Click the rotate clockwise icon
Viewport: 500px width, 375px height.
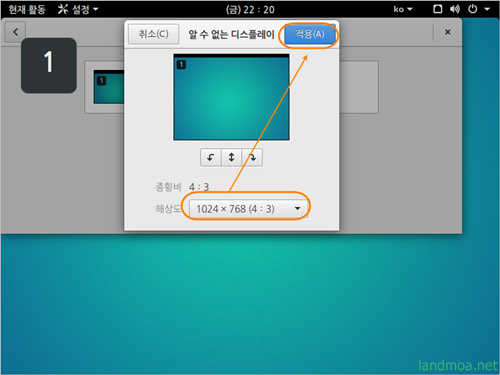pyautogui.click(x=252, y=157)
